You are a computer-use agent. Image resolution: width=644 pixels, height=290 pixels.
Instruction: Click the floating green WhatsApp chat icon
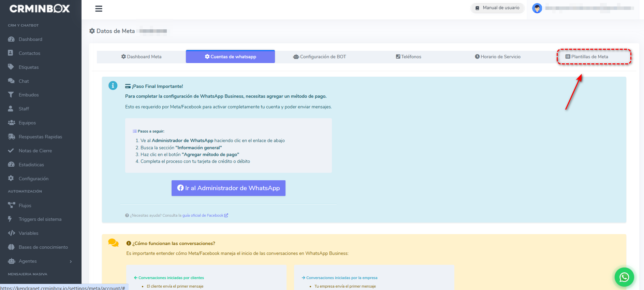point(624,277)
